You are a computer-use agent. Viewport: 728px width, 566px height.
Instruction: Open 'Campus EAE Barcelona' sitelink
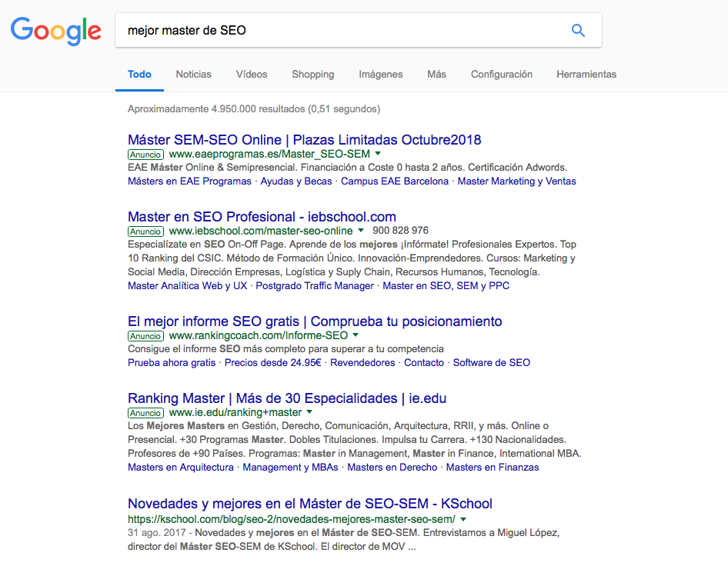tap(395, 181)
